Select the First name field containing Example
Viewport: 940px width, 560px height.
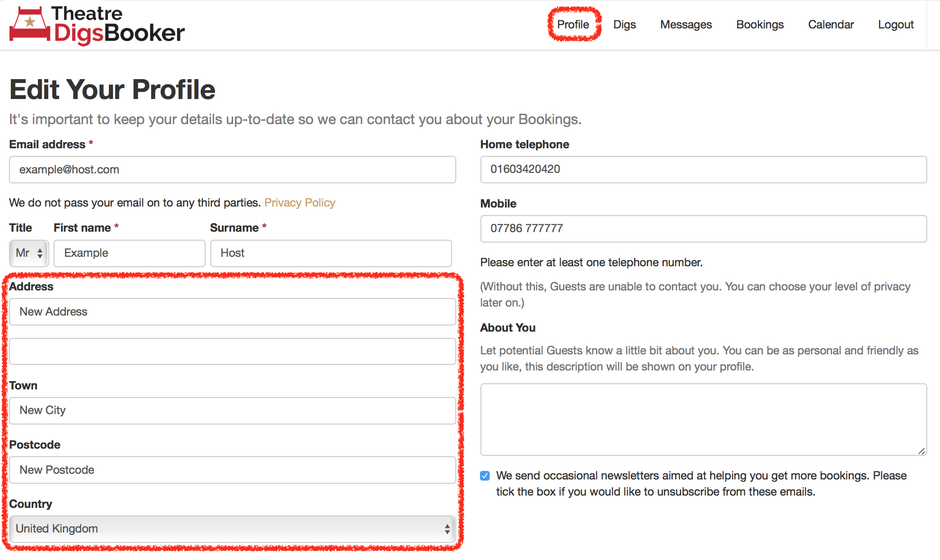tap(129, 253)
